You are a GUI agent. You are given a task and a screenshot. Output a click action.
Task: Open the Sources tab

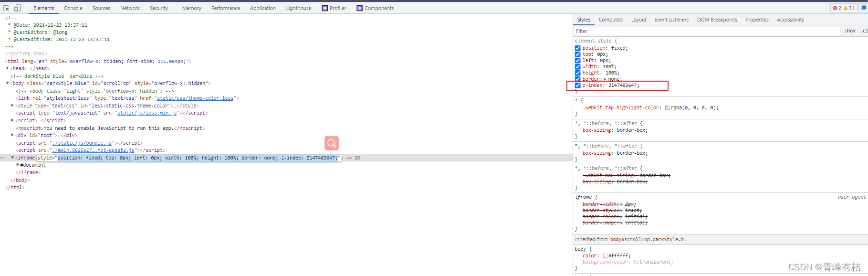(x=101, y=8)
